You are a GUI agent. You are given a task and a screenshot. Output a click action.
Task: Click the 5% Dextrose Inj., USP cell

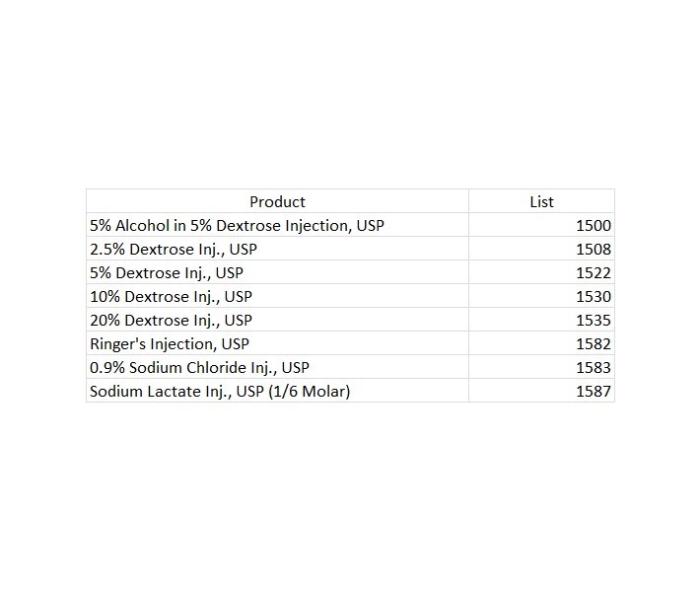(x=167, y=272)
